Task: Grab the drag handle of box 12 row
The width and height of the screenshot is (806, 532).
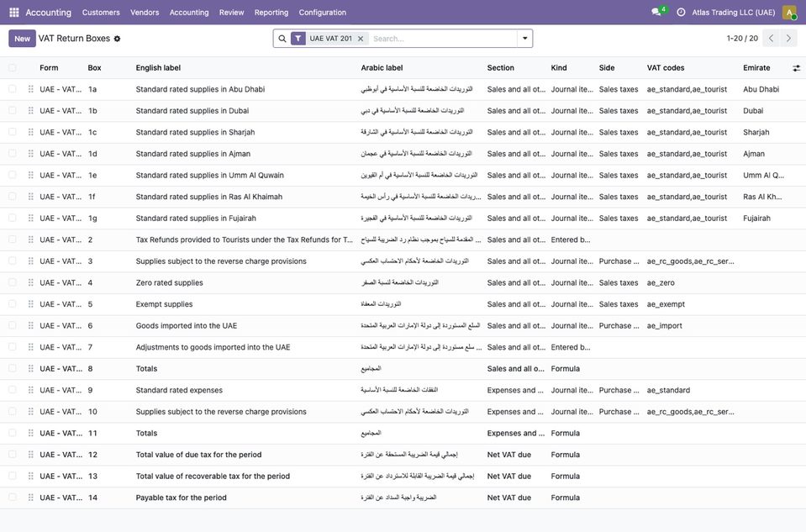Action: point(31,455)
